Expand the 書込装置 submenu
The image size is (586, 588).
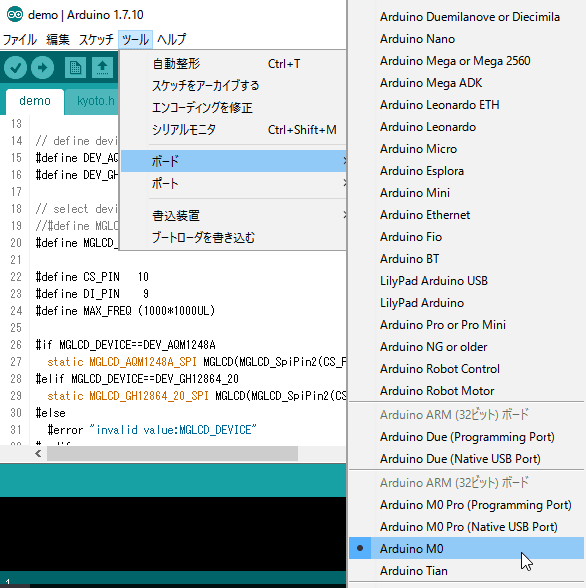point(233,216)
